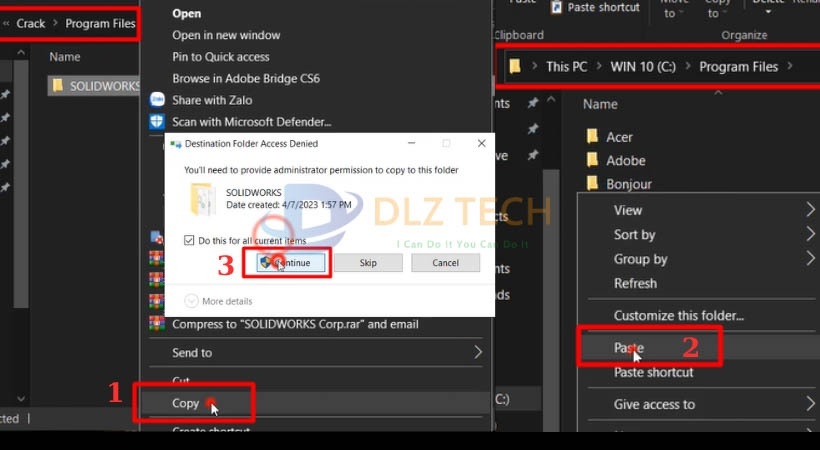The image size is (820, 450).
Task: Click the folder icon in the right address bar
Action: tap(515, 66)
